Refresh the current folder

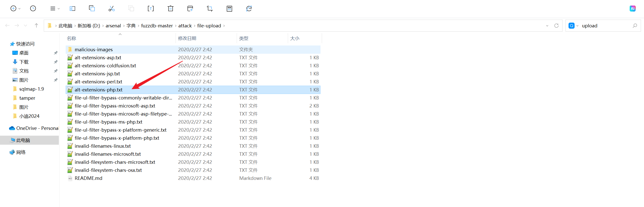tap(556, 26)
